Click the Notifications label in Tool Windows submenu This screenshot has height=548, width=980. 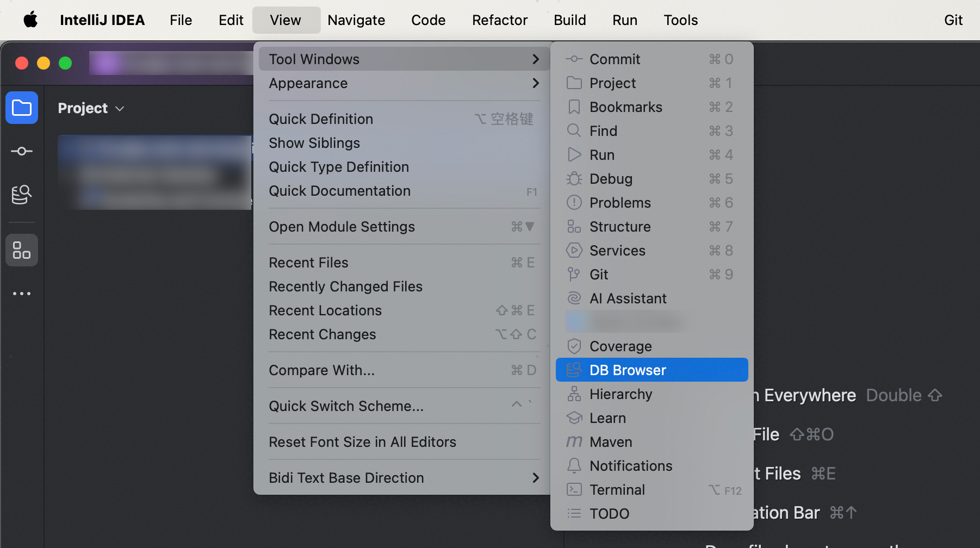631,465
